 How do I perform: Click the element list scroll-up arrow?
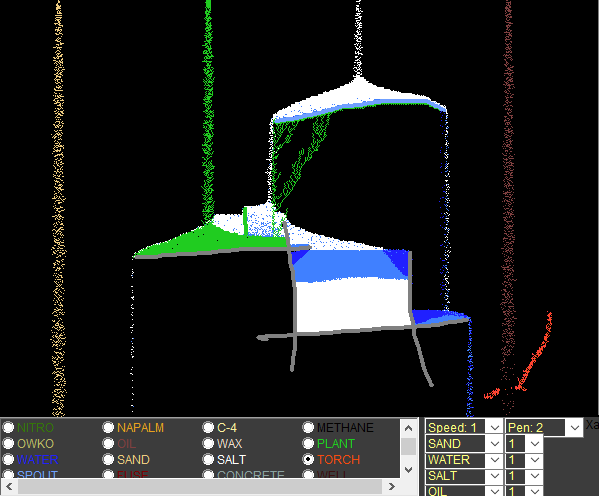click(x=408, y=428)
